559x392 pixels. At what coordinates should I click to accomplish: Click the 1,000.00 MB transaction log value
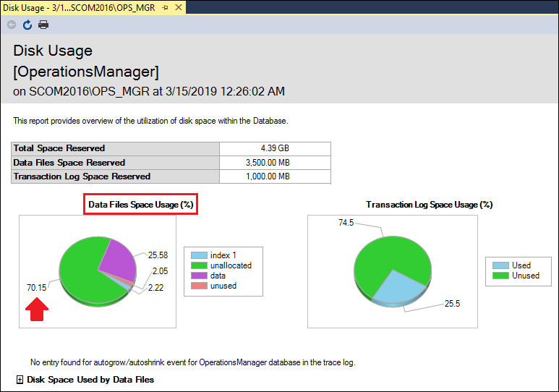[268, 176]
